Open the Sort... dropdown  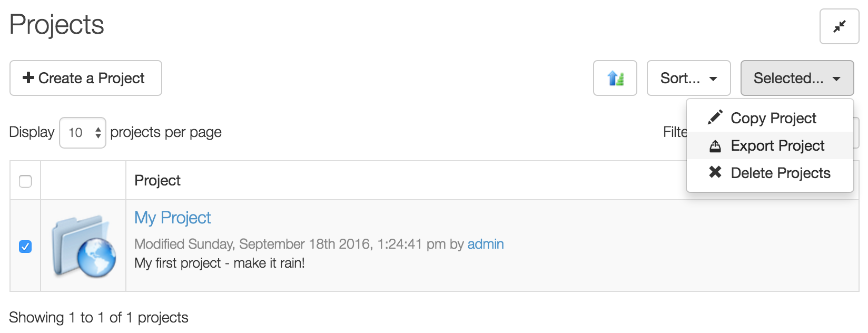688,78
